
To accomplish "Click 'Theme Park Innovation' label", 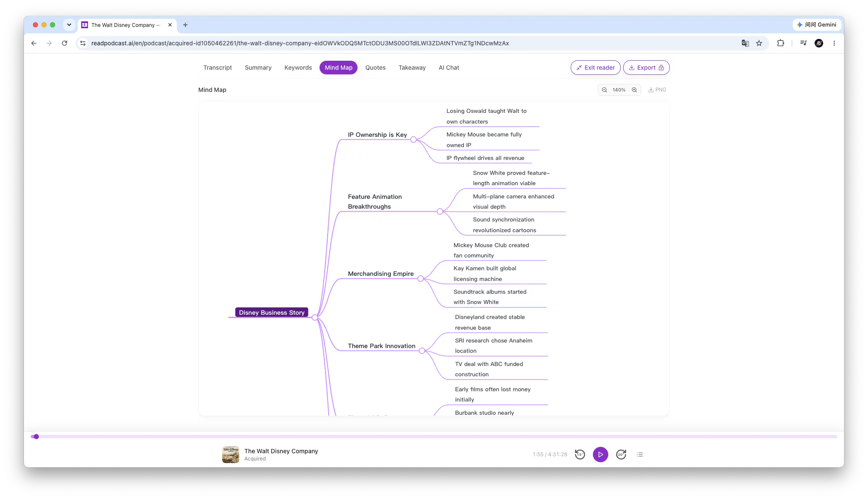I will (381, 346).
